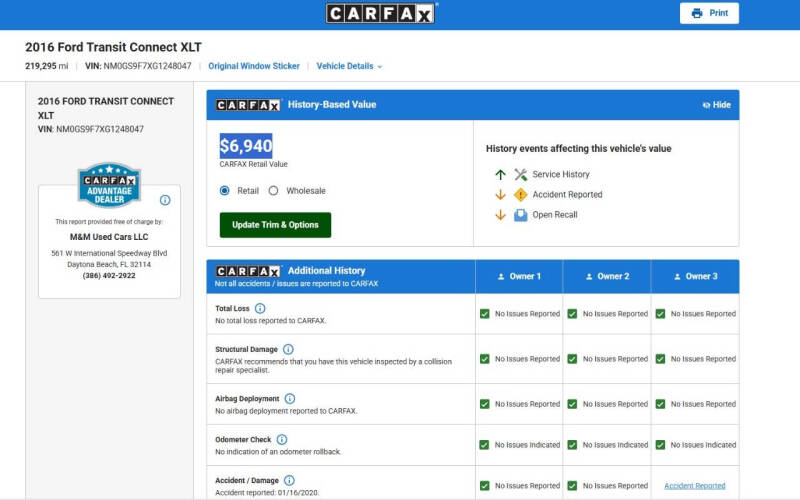Viewport: 800px width, 500px height.
Task: Click the orange down arrow beside Accident Reported
Action: coord(501,194)
